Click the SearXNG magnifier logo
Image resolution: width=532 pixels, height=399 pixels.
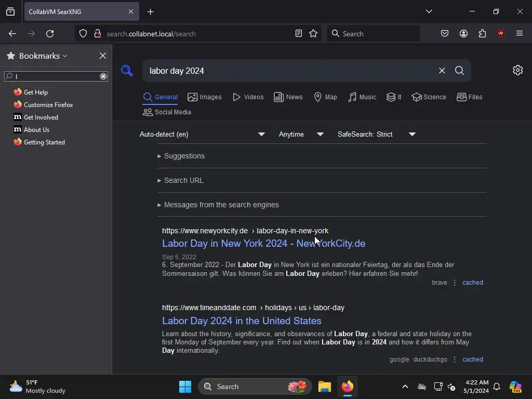pyautogui.click(x=127, y=71)
